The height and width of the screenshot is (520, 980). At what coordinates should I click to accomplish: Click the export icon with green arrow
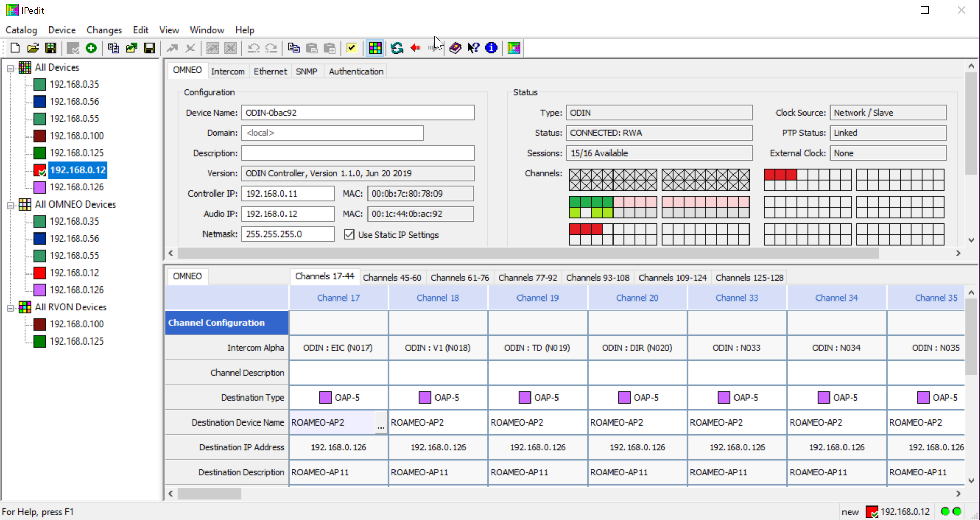click(131, 48)
